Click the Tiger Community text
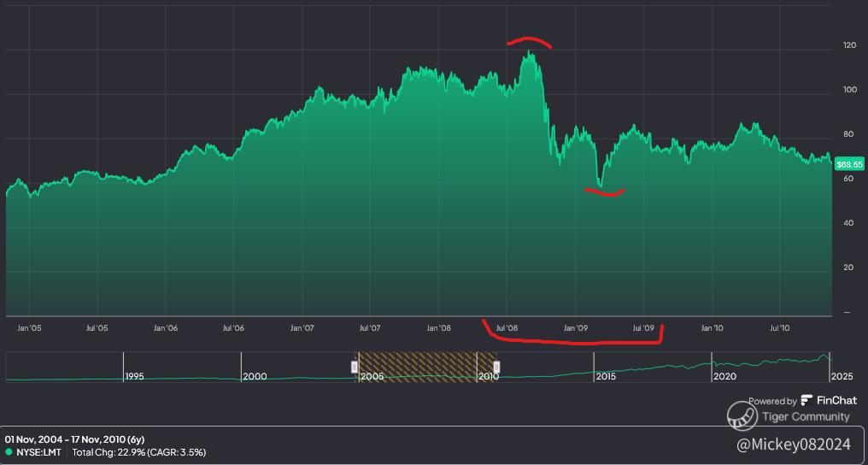868x465 pixels. click(x=806, y=417)
